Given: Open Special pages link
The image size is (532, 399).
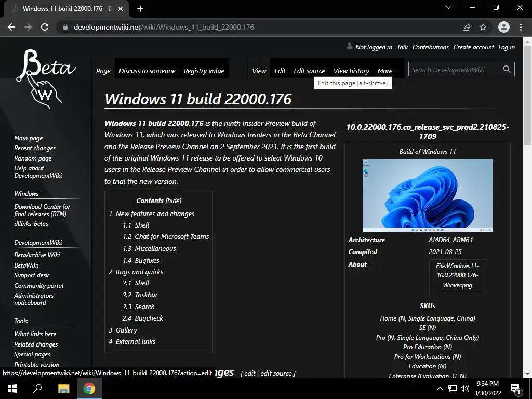Looking at the screenshot, I should [x=32, y=354].
